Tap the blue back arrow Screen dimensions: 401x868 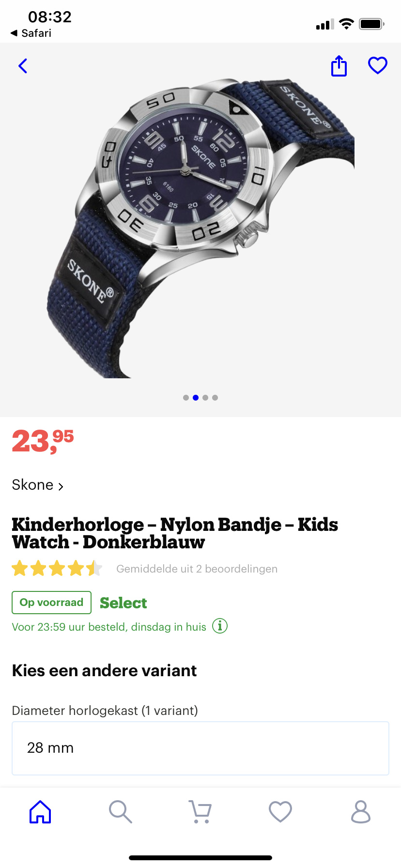coord(23,66)
